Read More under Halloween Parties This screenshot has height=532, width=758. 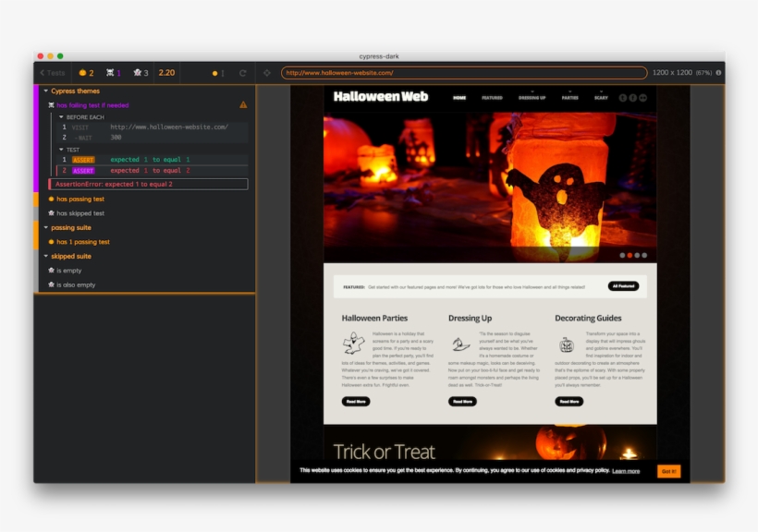[x=356, y=402]
